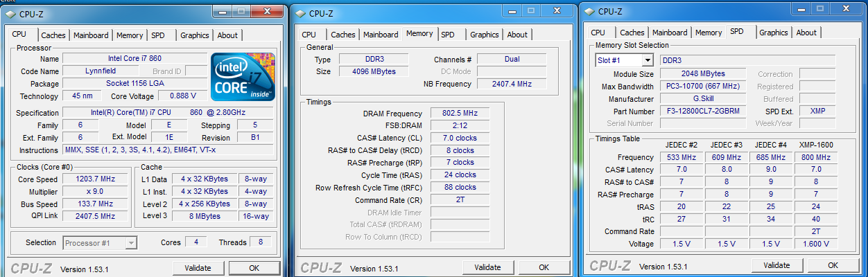868x277 pixels.
Task: Click the 'Dual' channels value
Action: (512, 59)
